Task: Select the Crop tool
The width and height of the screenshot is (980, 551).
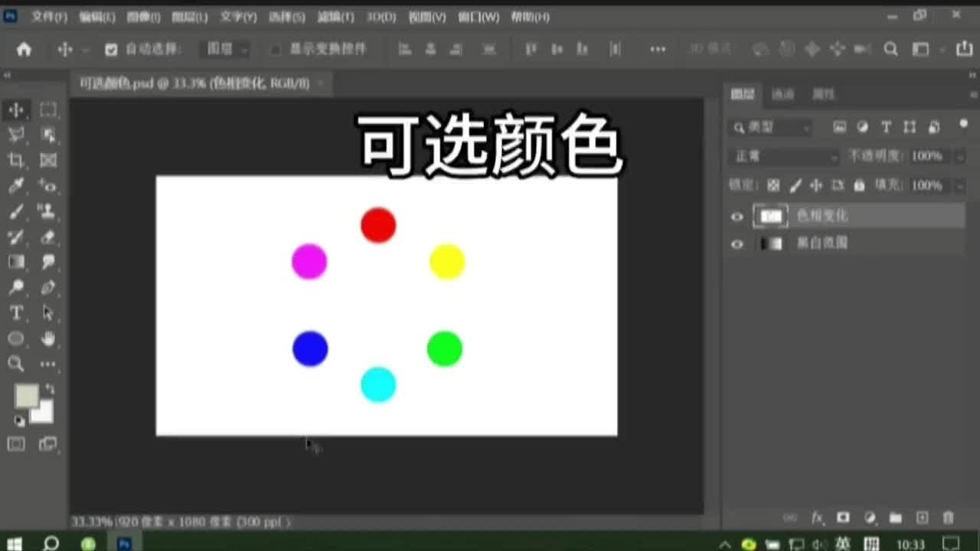Action: 16,160
